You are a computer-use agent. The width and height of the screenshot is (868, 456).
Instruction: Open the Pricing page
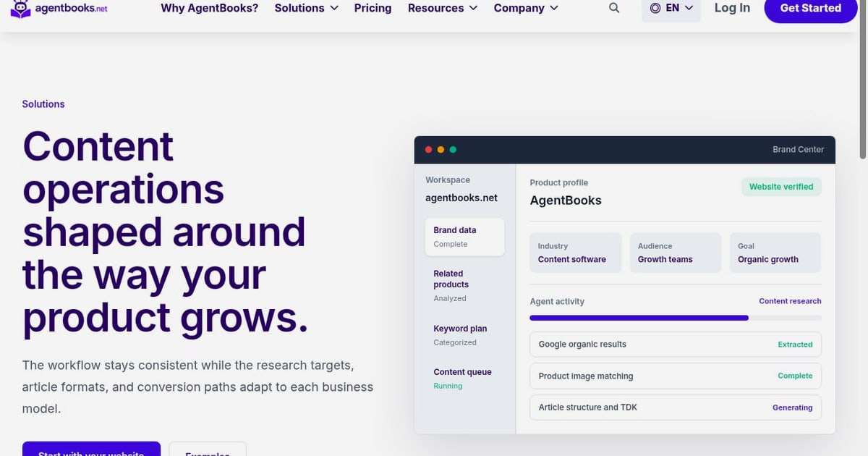pyautogui.click(x=373, y=8)
